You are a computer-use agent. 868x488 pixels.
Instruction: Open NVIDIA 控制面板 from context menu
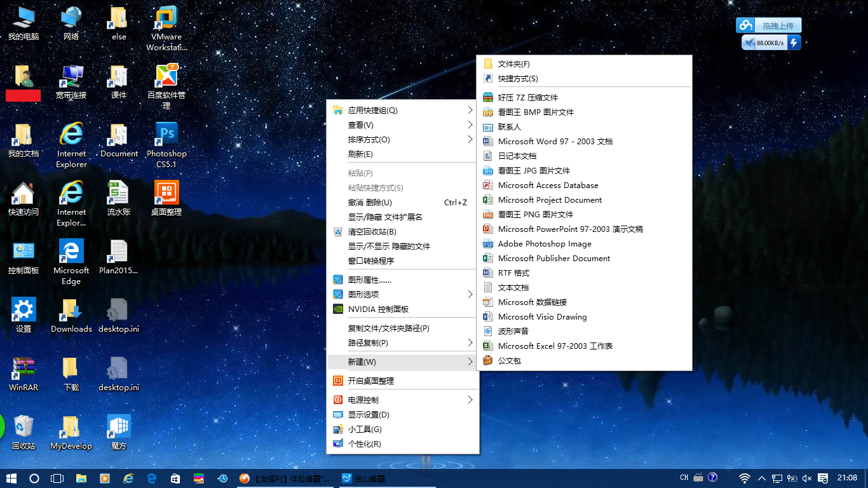point(403,309)
